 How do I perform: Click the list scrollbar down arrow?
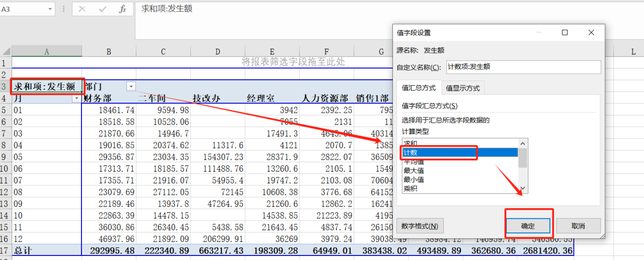point(523,189)
